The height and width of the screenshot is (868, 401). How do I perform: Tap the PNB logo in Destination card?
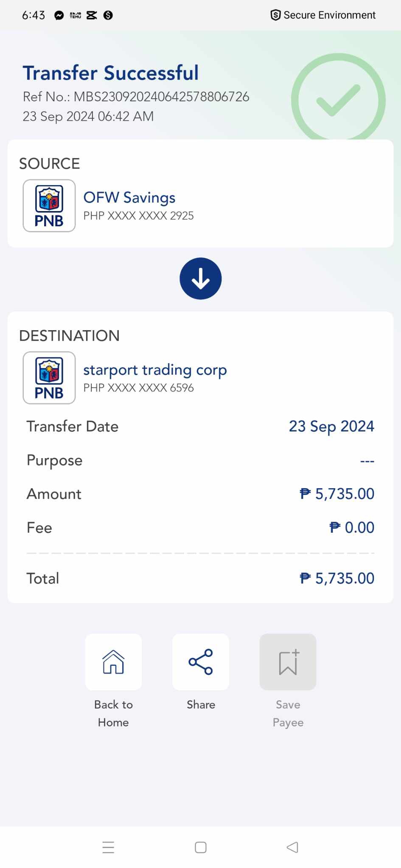click(49, 378)
